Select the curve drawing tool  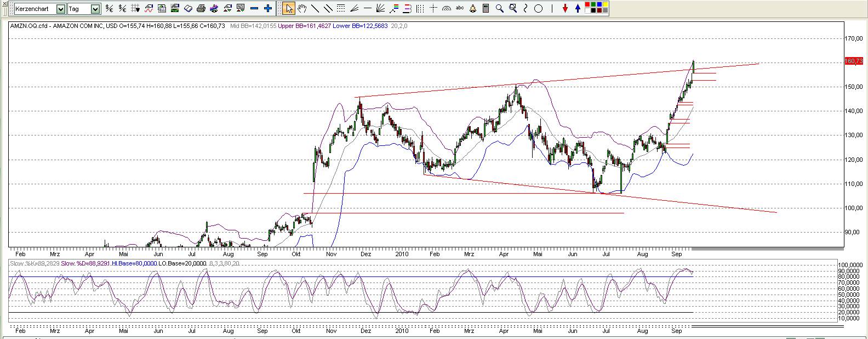[x=526, y=8]
